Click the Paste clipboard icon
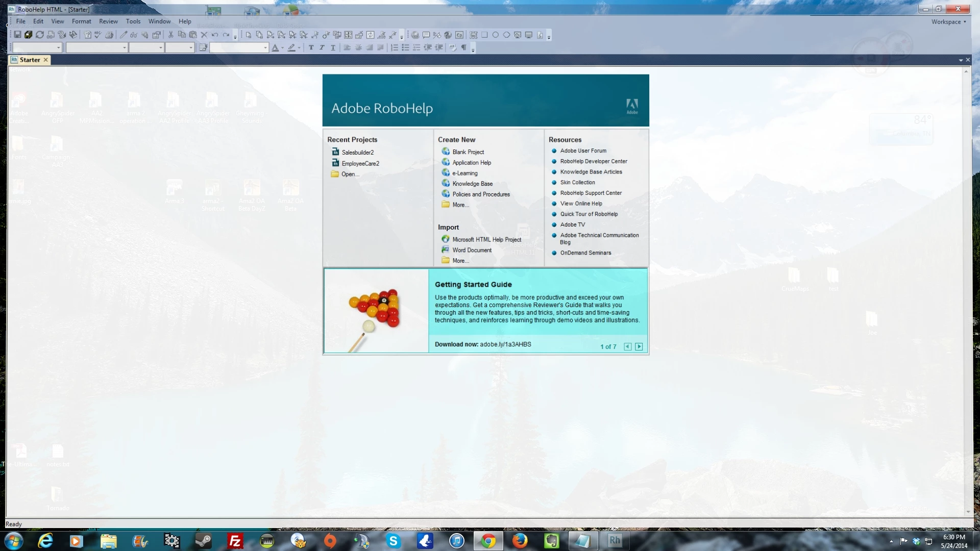 pos(193,35)
